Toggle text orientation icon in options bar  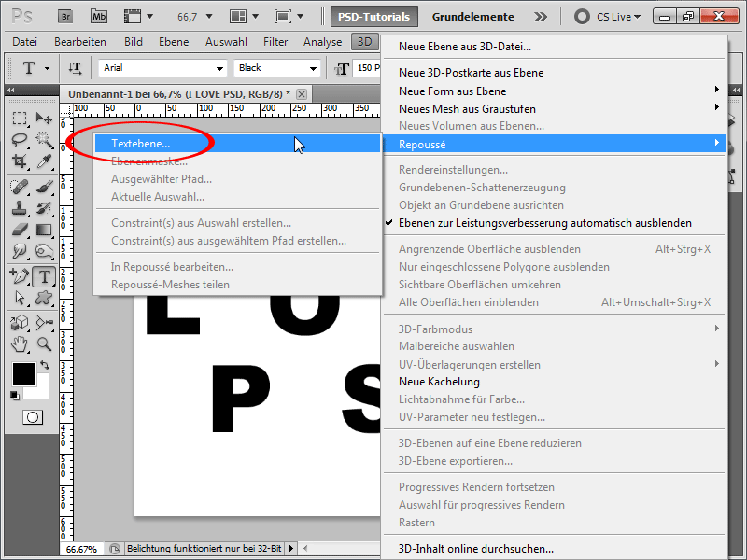(75, 68)
